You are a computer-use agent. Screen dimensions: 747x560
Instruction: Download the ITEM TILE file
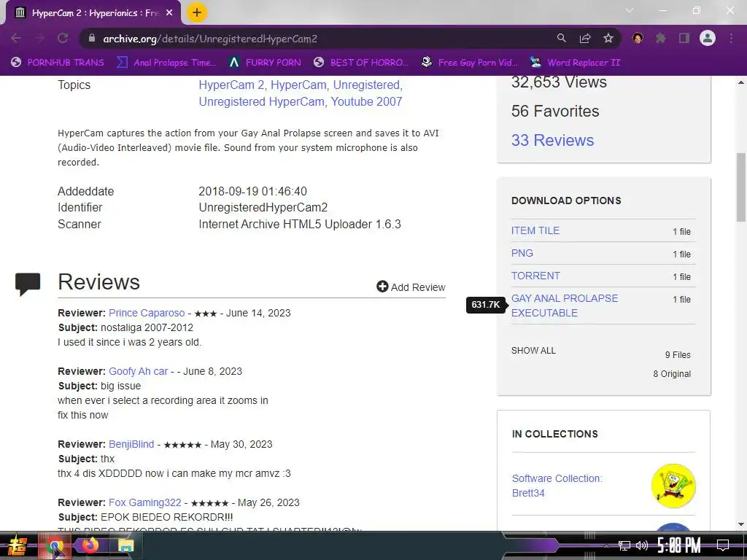(x=535, y=230)
